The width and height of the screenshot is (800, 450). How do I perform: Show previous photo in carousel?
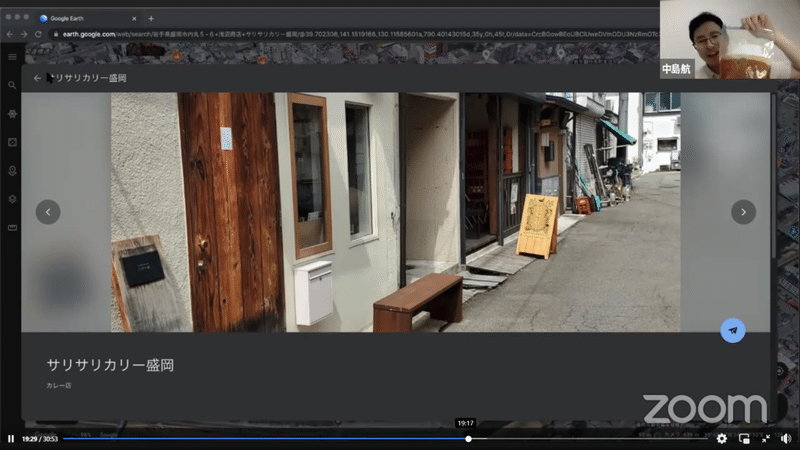(48, 212)
